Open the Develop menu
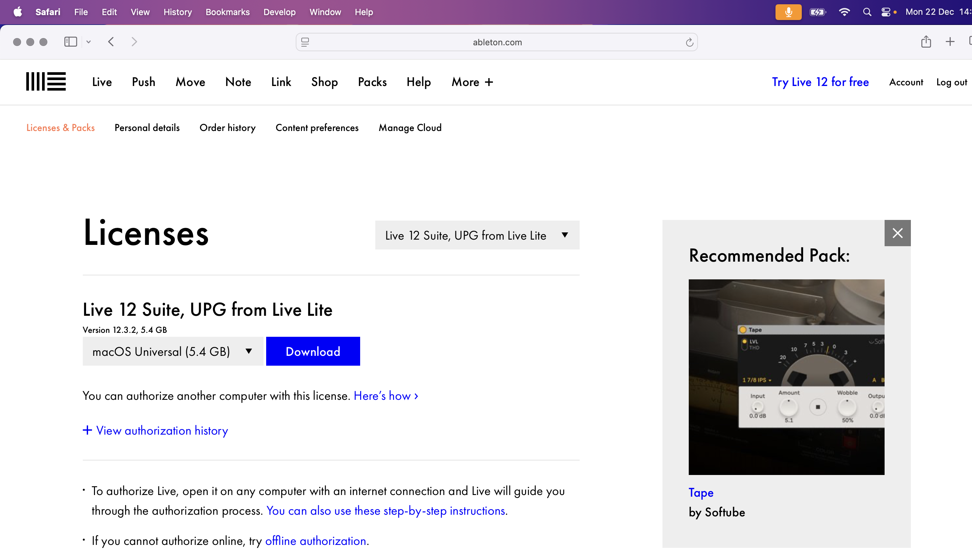Viewport: 972px width, 560px height. (x=279, y=12)
